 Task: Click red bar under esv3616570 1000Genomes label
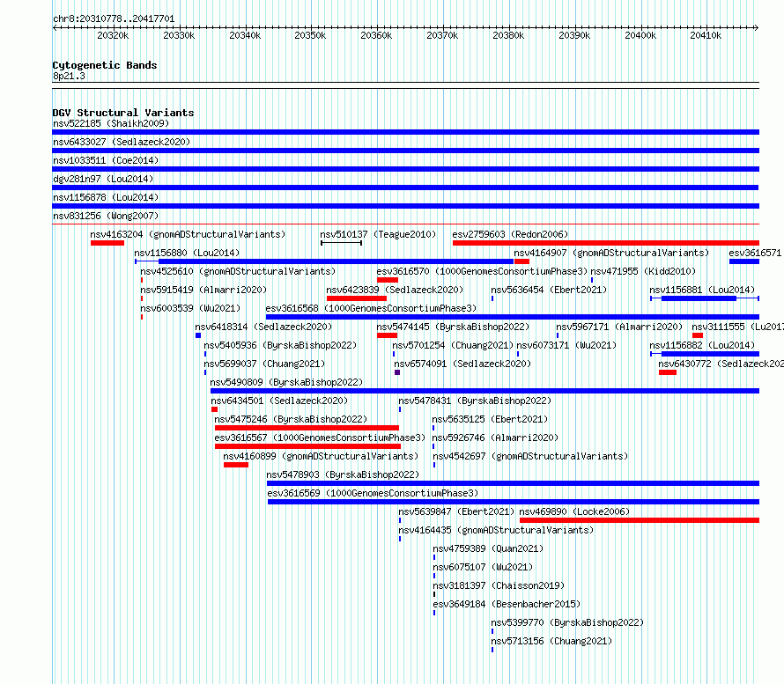coord(388,280)
